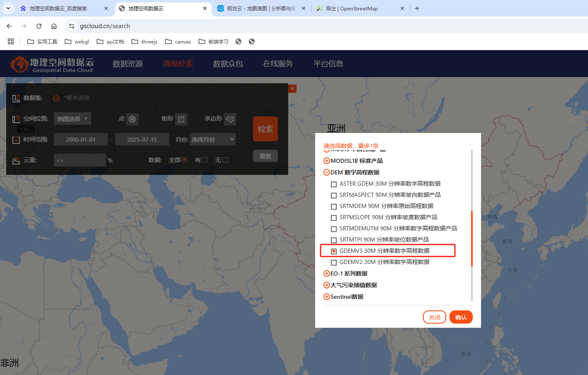Open the 选择月份 month dropdown
The image size is (588, 375).
point(213,140)
